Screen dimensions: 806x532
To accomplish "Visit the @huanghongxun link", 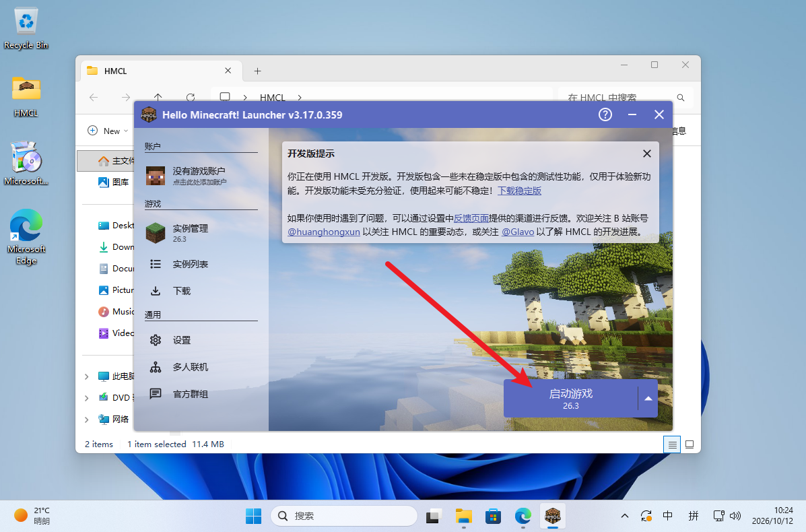I will point(324,232).
